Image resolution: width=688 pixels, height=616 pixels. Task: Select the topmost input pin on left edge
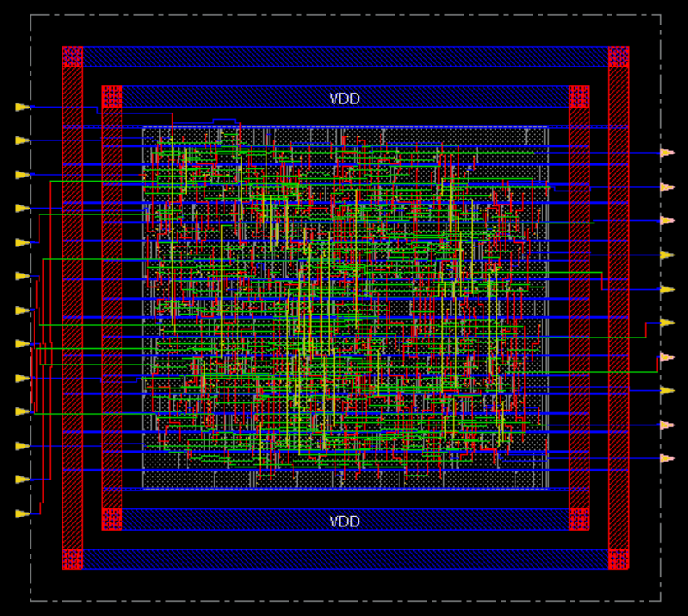click(22, 107)
